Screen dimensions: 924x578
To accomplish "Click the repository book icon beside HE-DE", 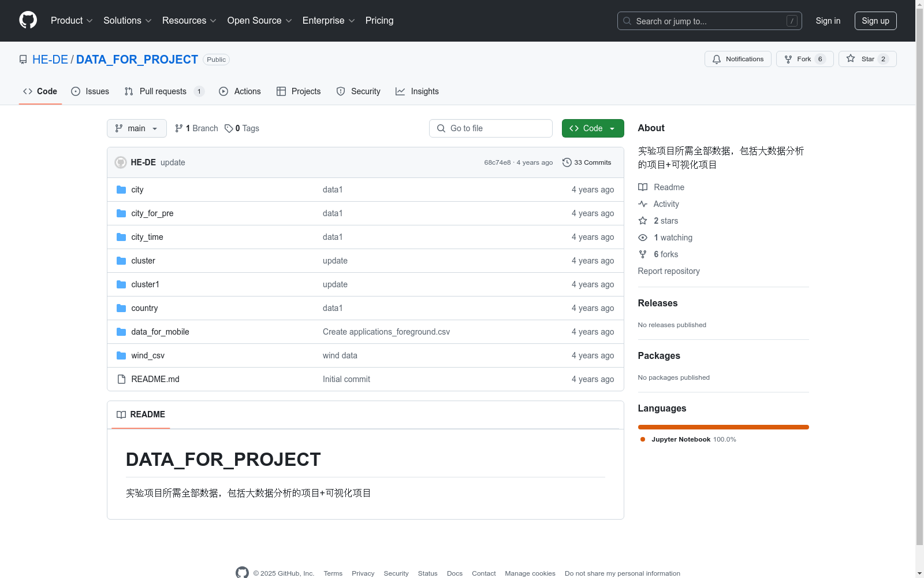I will (23, 60).
